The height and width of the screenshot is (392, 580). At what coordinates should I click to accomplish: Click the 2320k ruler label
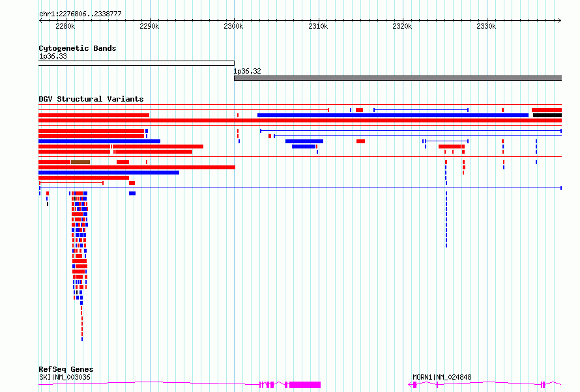(x=402, y=26)
